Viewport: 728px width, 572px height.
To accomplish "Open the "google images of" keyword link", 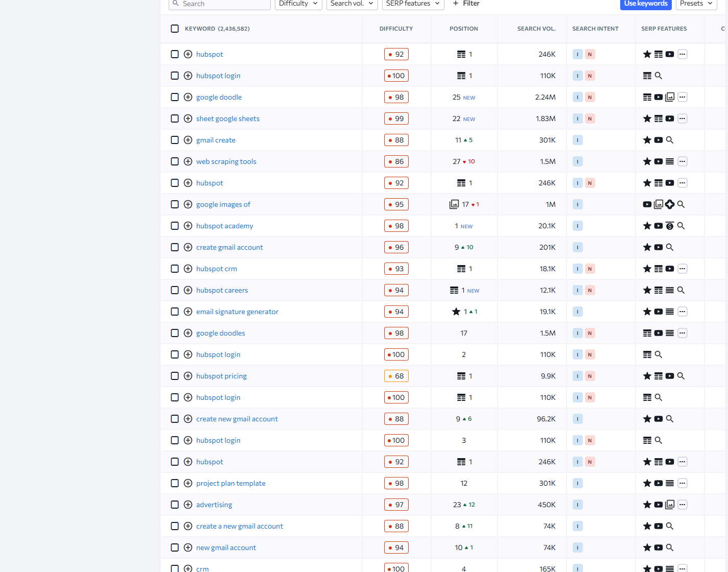I will [223, 204].
